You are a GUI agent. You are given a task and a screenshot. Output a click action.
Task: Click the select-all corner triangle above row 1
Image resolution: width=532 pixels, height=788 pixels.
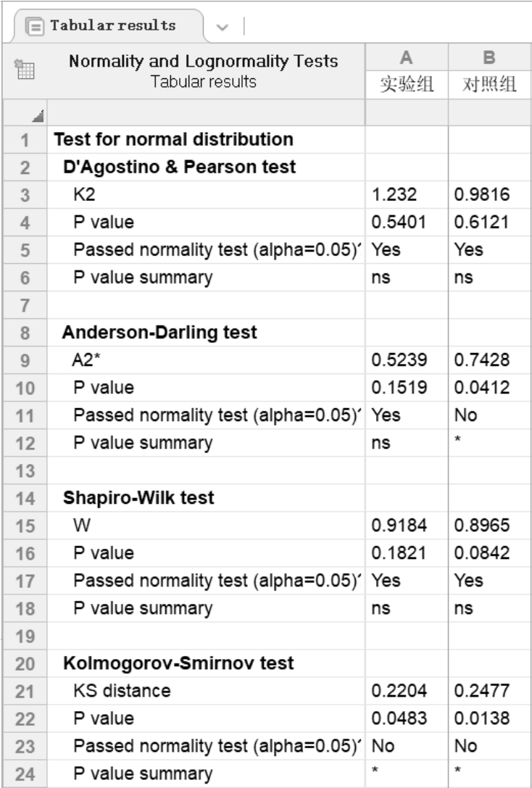click(24, 111)
